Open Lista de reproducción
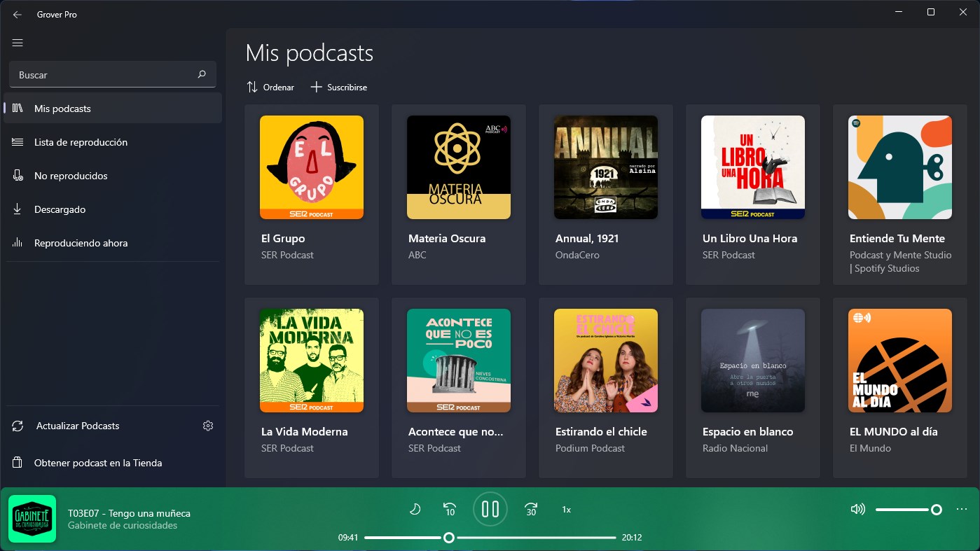Image resolution: width=980 pixels, height=551 pixels. tap(113, 142)
